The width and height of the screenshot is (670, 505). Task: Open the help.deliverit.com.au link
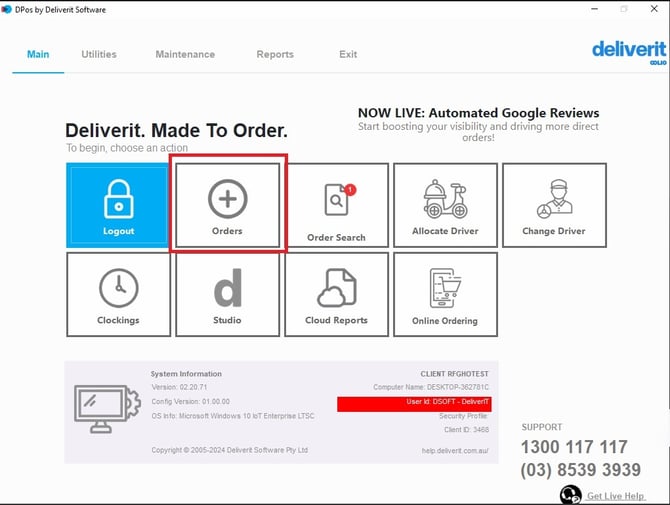(455, 451)
